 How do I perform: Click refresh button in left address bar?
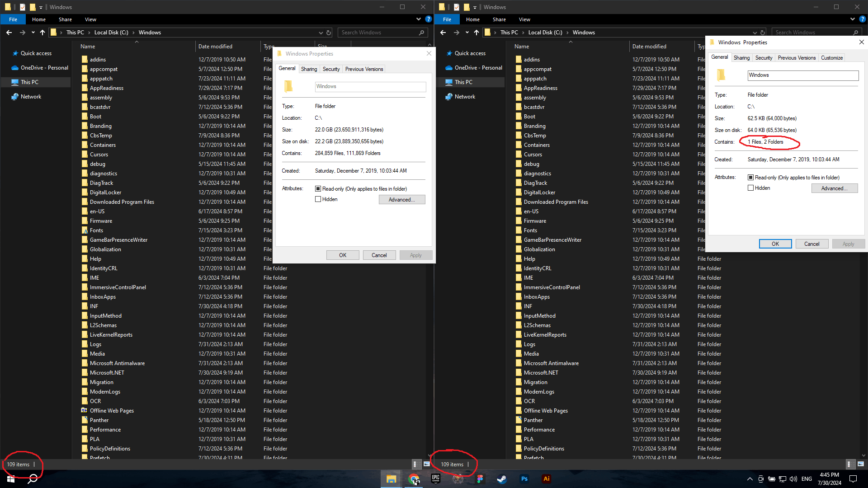329,33
